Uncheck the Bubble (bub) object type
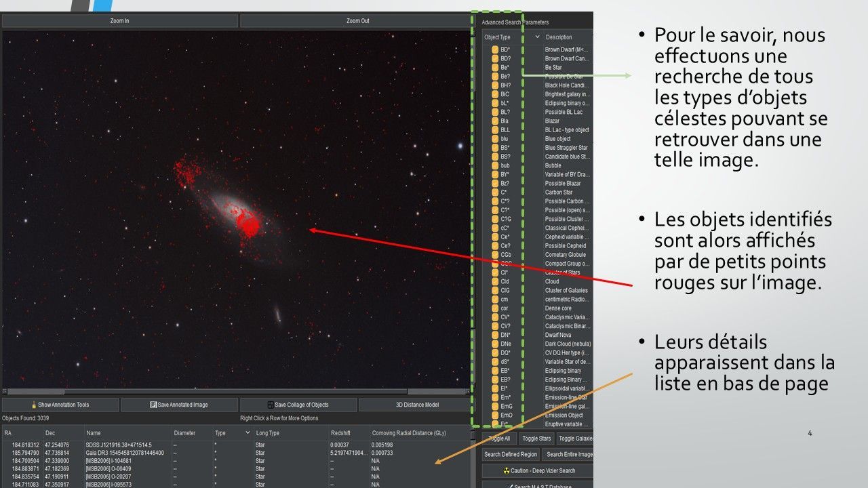 click(495, 165)
